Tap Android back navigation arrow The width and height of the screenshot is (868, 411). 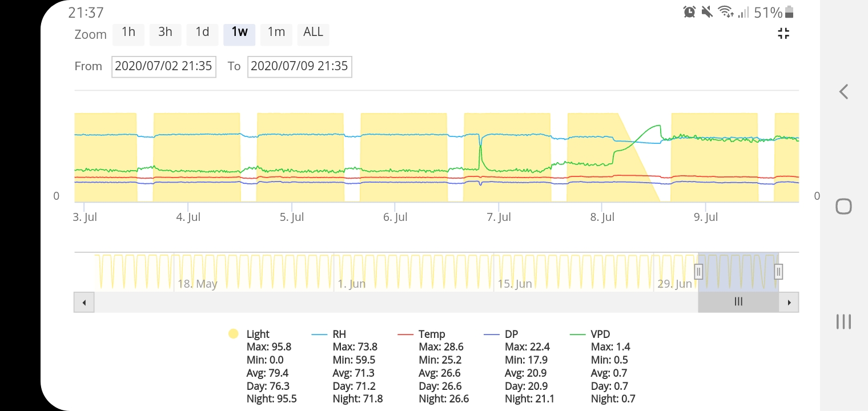click(843, 91)
